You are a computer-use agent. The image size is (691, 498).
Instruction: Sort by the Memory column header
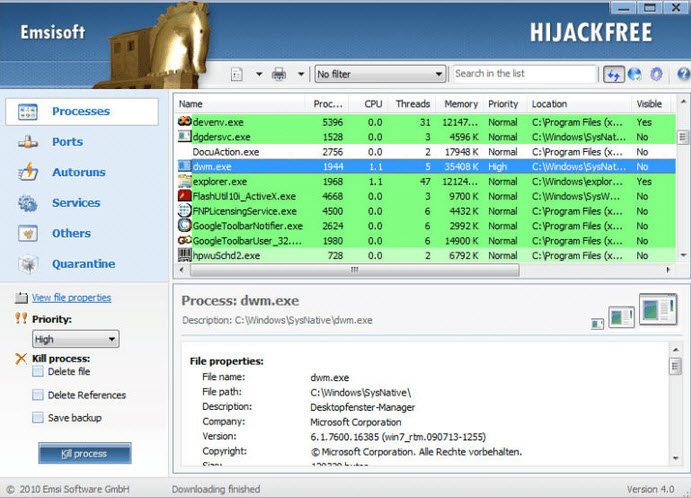[x=460, y=104]
